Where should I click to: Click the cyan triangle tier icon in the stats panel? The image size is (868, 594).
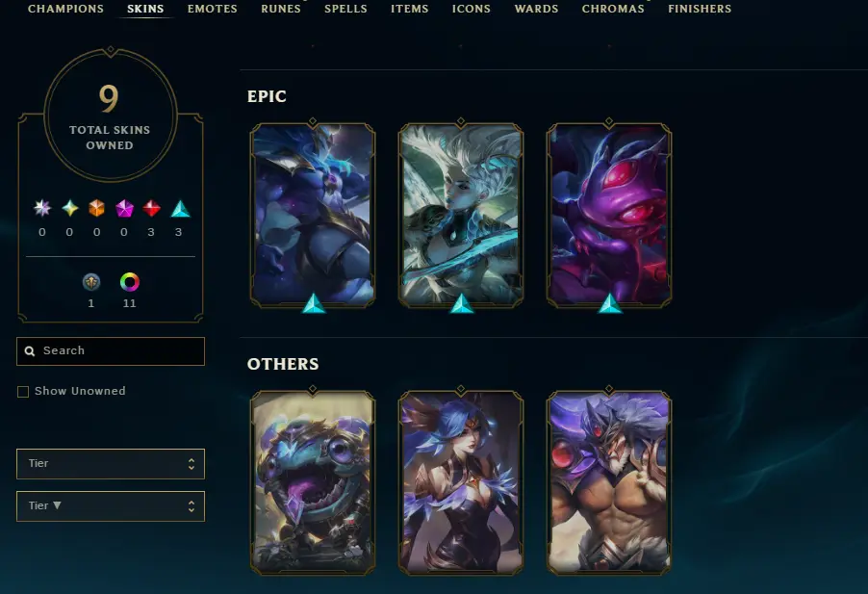pyautogui.click(x=180, y=209)
